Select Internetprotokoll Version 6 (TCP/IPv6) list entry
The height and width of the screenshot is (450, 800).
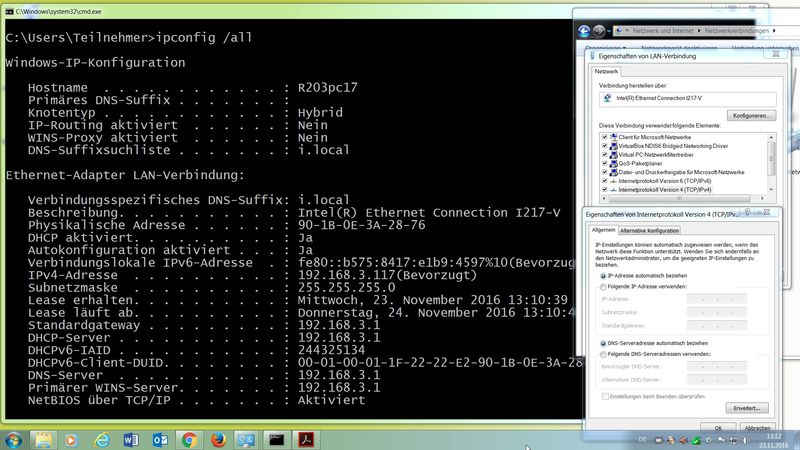pos(665,181)
